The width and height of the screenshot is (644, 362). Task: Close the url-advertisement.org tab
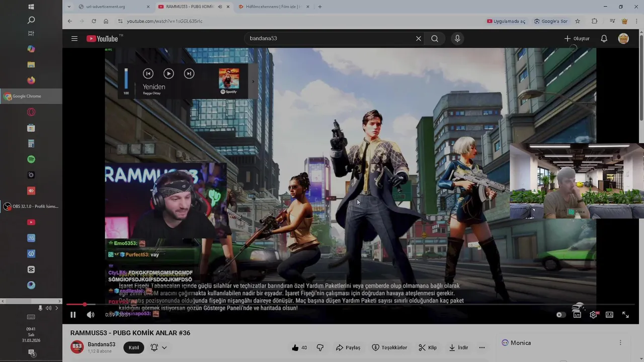[148, 7]
